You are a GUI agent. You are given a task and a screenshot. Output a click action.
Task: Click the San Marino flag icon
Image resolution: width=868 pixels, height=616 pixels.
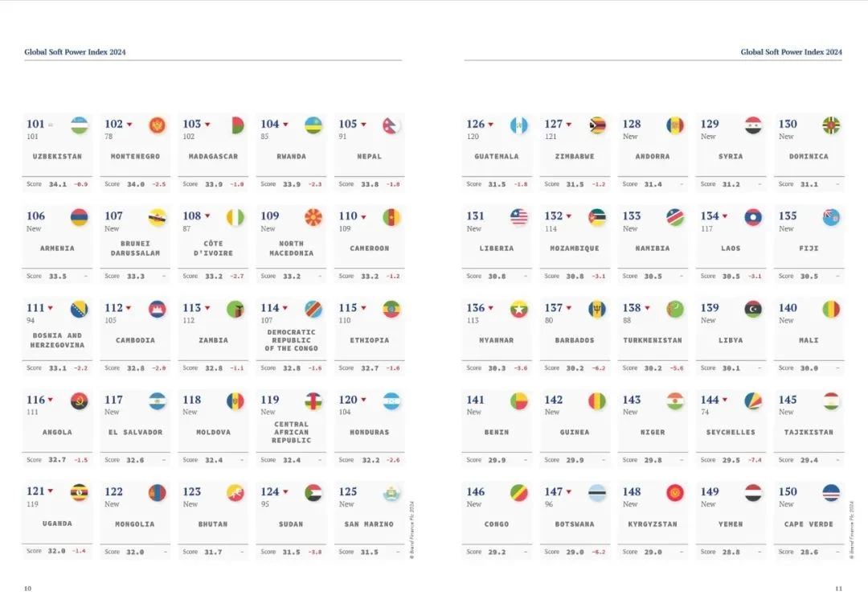click(x=391, y=493)
